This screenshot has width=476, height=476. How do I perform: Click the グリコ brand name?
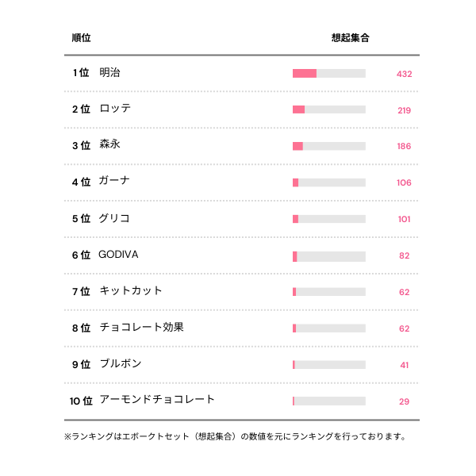(x=114, y=218)
